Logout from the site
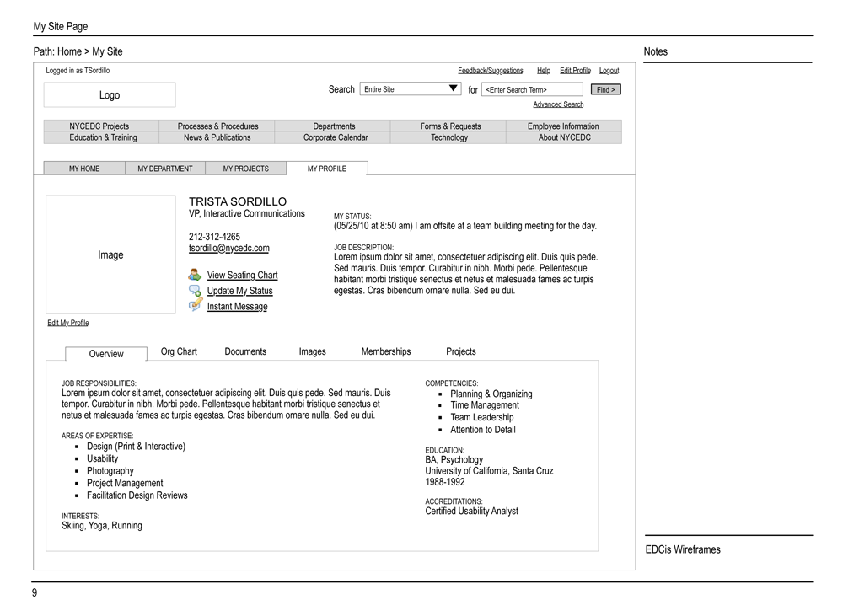The width and height of the screenshot is (843, 616). click(609, 70)
